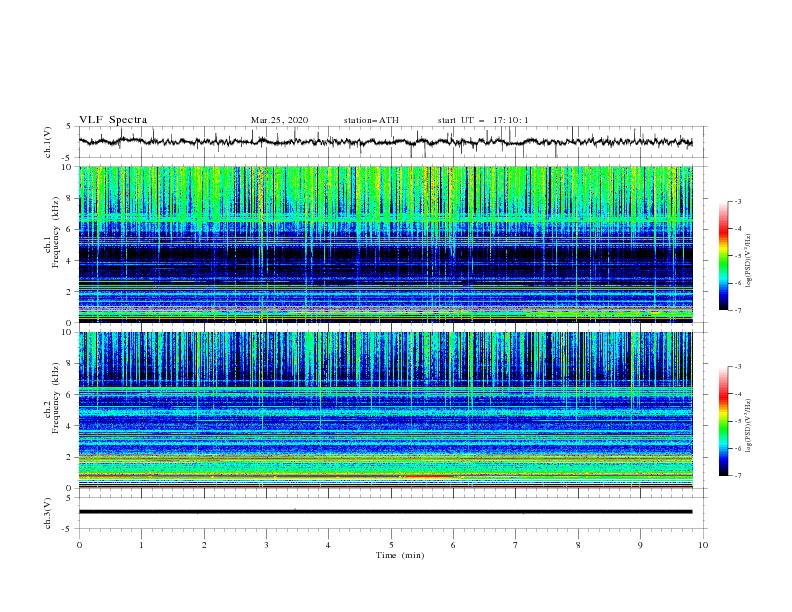Click time axis tick label "10" at right end

coord(703,545)
